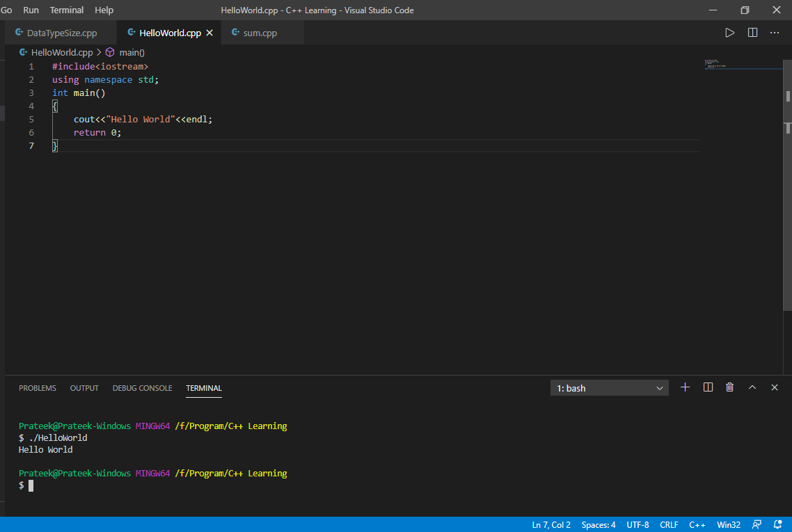Change language mode via C++ status item
The width and height of the screenshot is (792, 532).
(x=697, y=525)
